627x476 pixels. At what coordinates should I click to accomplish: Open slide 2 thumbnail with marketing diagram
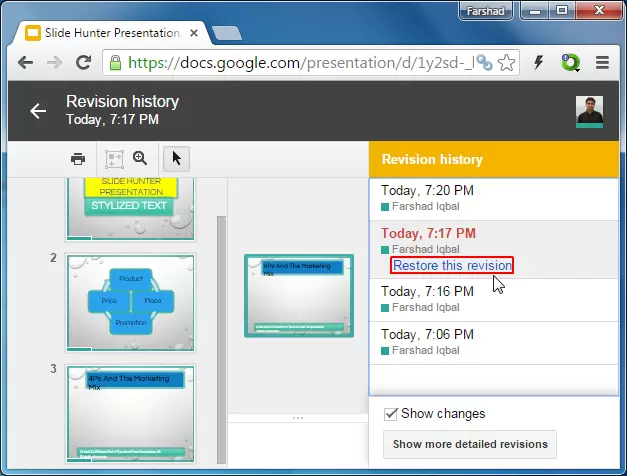click(x=130, y=301)
